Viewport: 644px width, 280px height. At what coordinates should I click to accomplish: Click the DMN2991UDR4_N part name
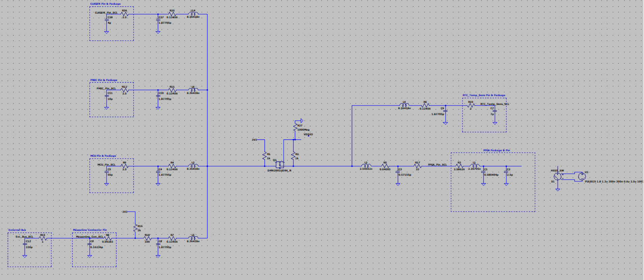tap(279, 170)
